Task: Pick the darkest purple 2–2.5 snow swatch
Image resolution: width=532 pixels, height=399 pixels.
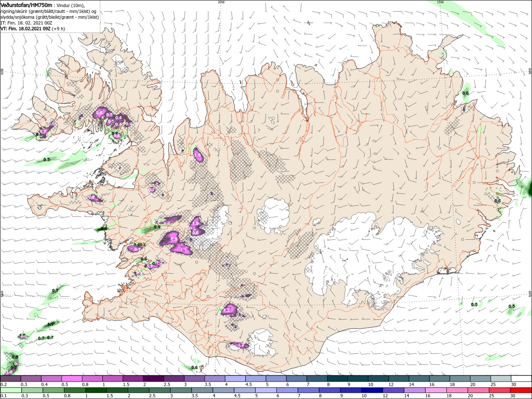Action: pyautogui.click(x=153, y=379)
